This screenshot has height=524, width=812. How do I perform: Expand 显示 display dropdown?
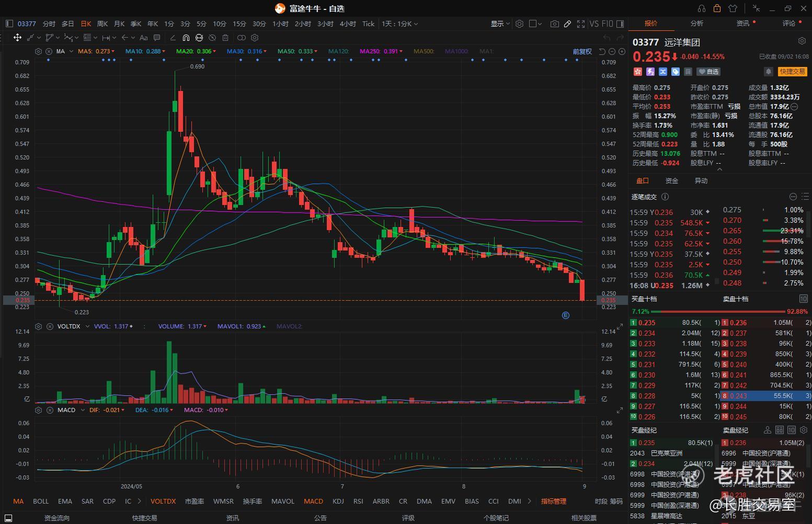pos(500,24)
